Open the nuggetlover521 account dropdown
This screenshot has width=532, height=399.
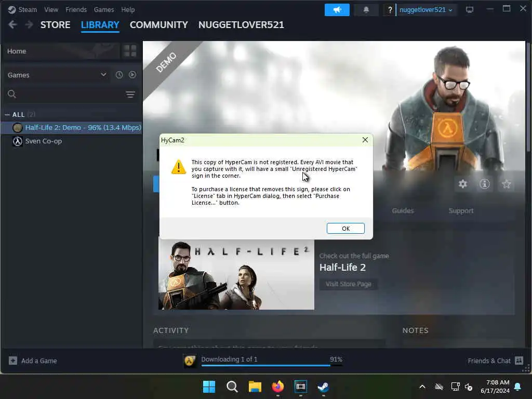coord(426,10)
